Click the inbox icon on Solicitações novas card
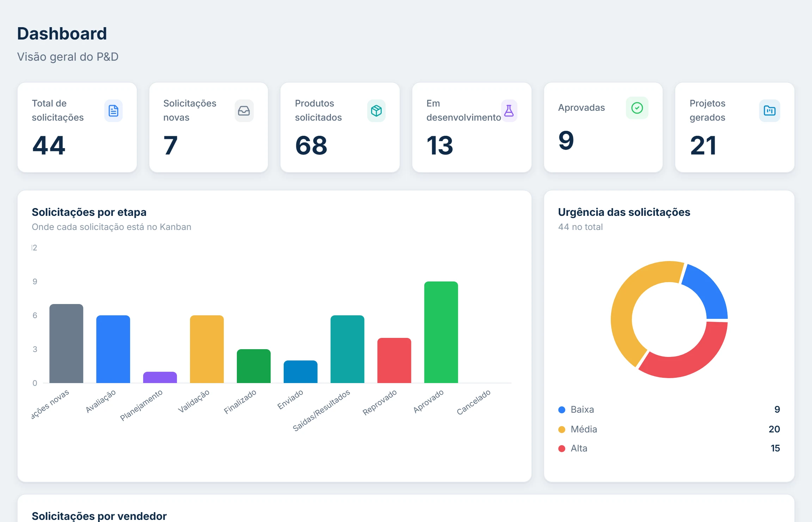 point(244,111)
